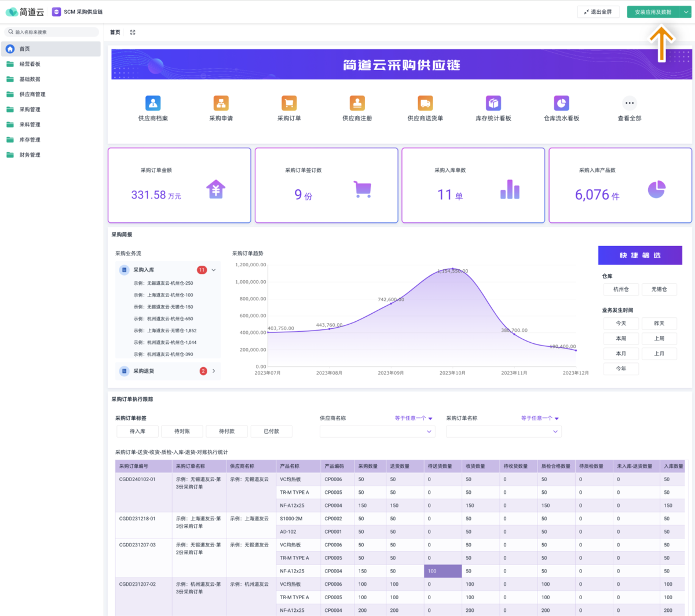The height and width of the screenshot is (616, 695).
Task: Click the 安装应用及数据 button
Action: [653, 12]
